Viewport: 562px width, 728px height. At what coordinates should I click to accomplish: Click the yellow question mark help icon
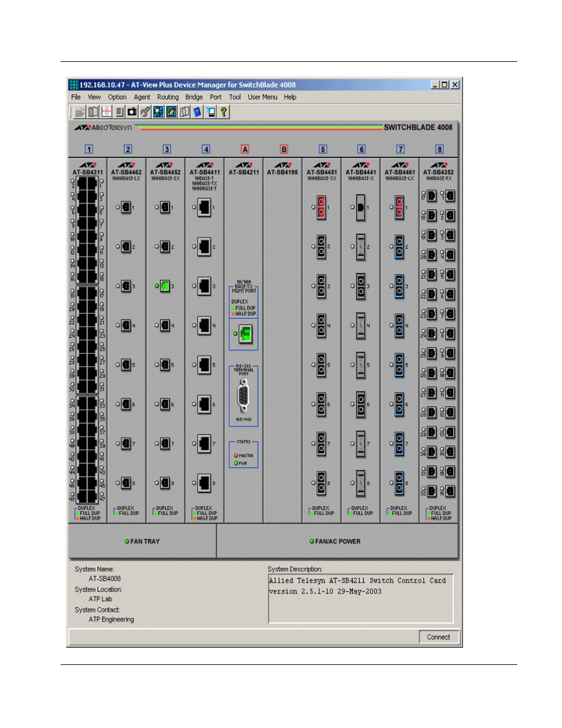pyautogui.click(x=223, y=112)
